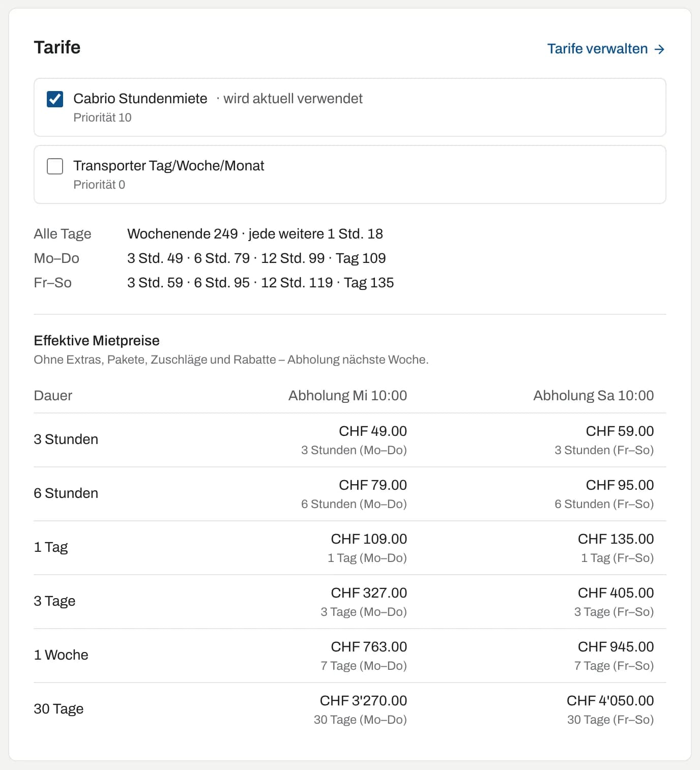
Task: Uncheck the Cabrio Stundenmiete checkbox
Action: [x=55, y=99]
